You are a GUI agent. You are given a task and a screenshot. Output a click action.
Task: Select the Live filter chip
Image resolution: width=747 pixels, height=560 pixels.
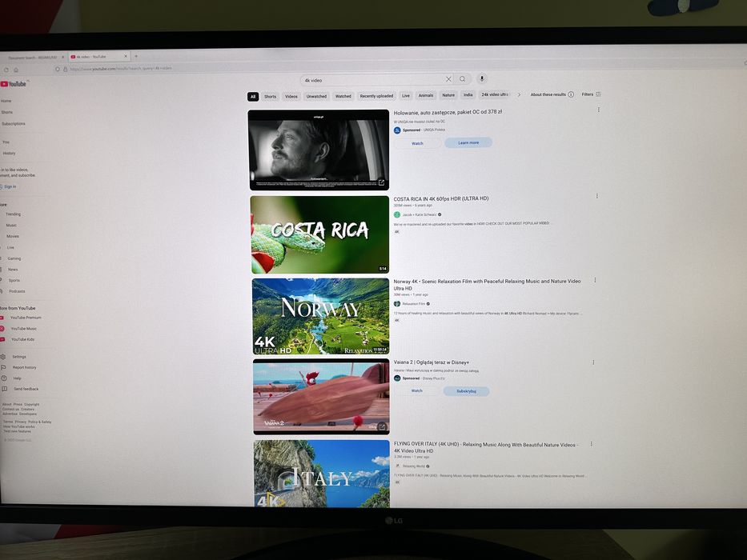405,96
